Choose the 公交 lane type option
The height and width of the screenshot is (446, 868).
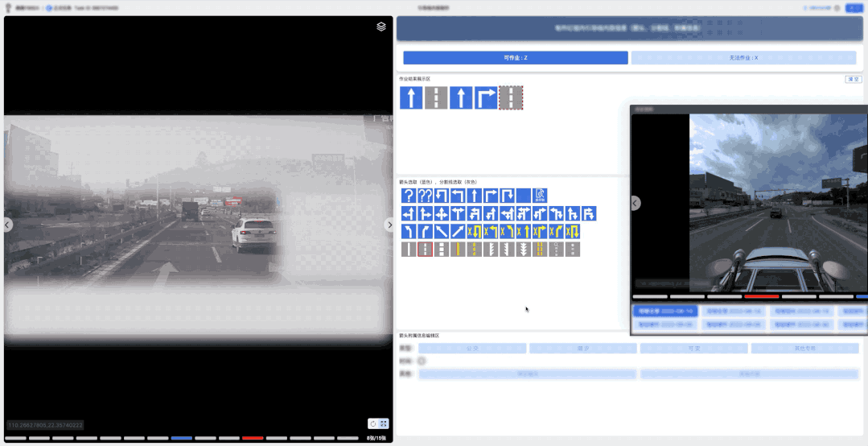coord(472,349)
